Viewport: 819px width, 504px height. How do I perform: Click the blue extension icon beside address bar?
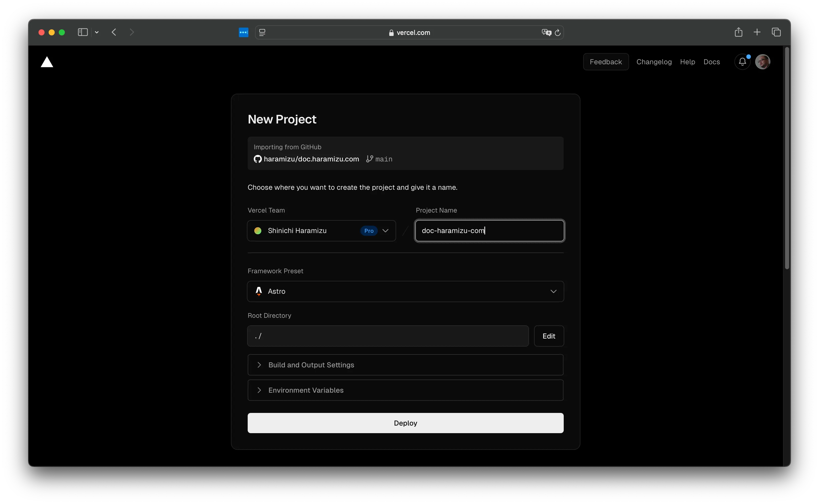244,32
